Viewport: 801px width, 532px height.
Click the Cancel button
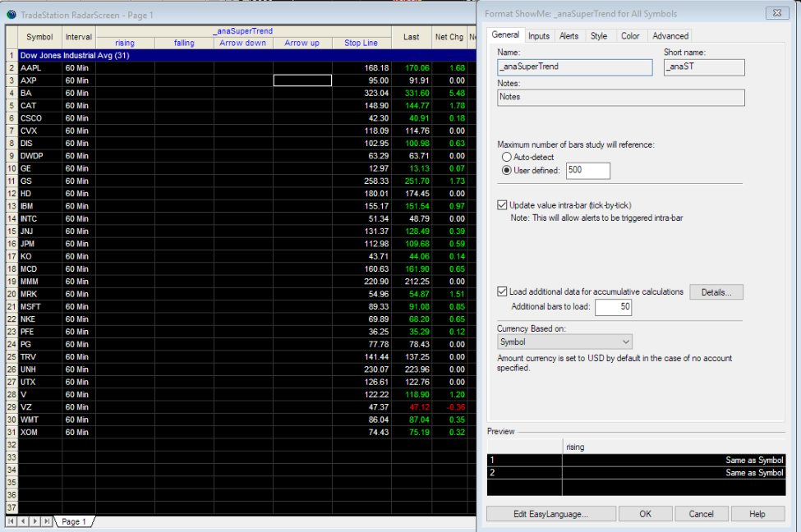point(701,514)
